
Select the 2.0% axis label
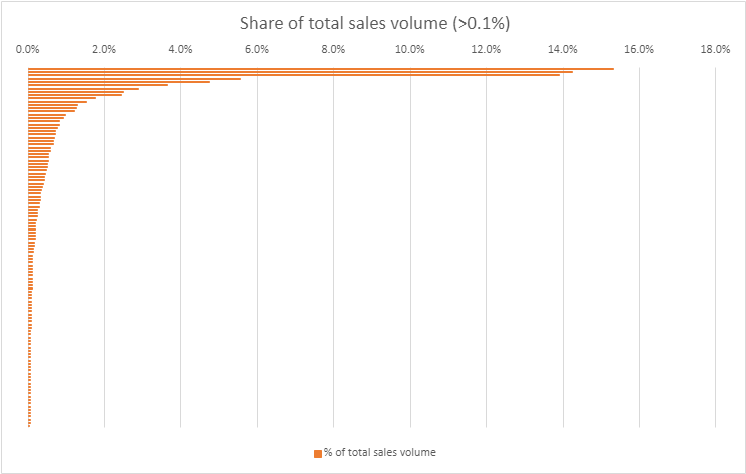(x=104, y=49)
